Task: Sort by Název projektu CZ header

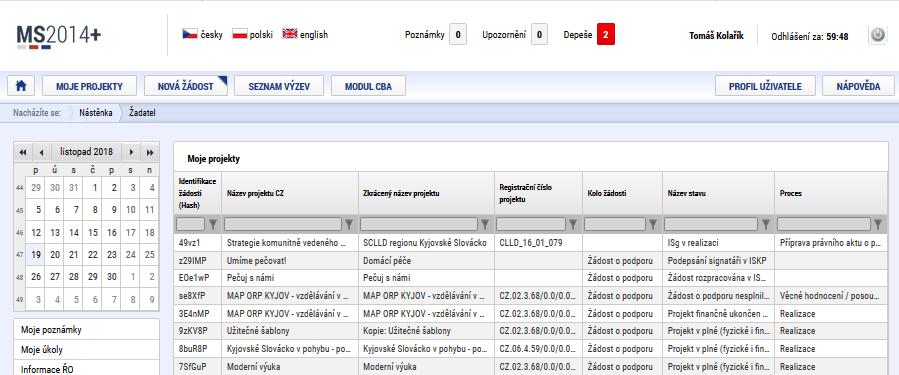Action: pyautogui.click(x=290, y=193)
